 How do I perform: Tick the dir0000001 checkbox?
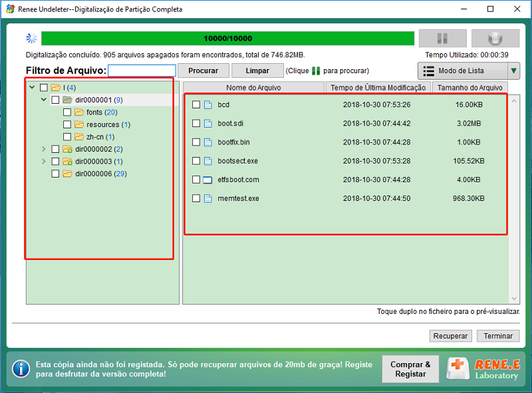[x=55, y=100]
